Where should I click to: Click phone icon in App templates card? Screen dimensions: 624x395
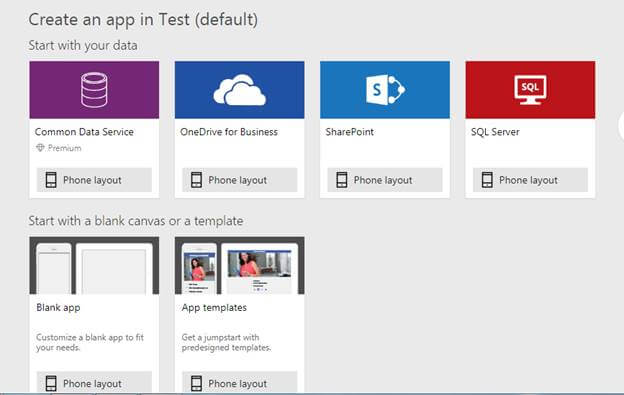(196, 383)
